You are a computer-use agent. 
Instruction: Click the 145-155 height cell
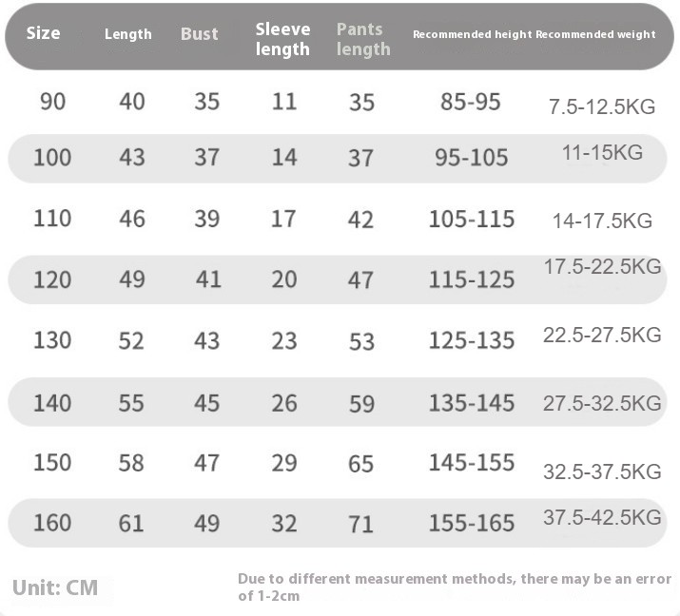472,463
